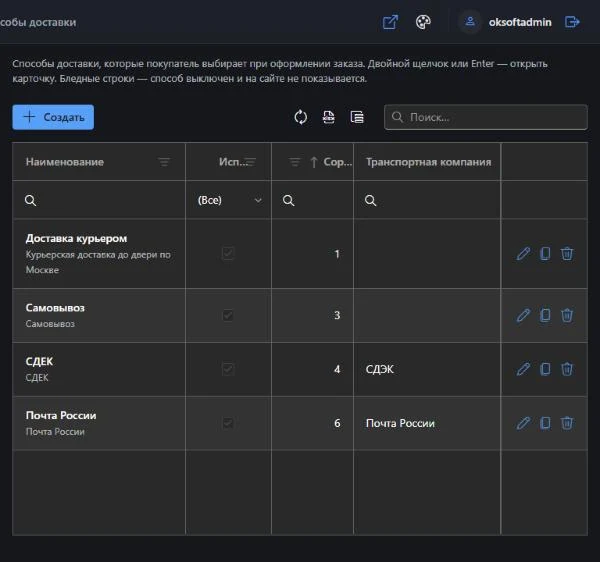Click the Создать button
The image size is (600, 562).
53,117
